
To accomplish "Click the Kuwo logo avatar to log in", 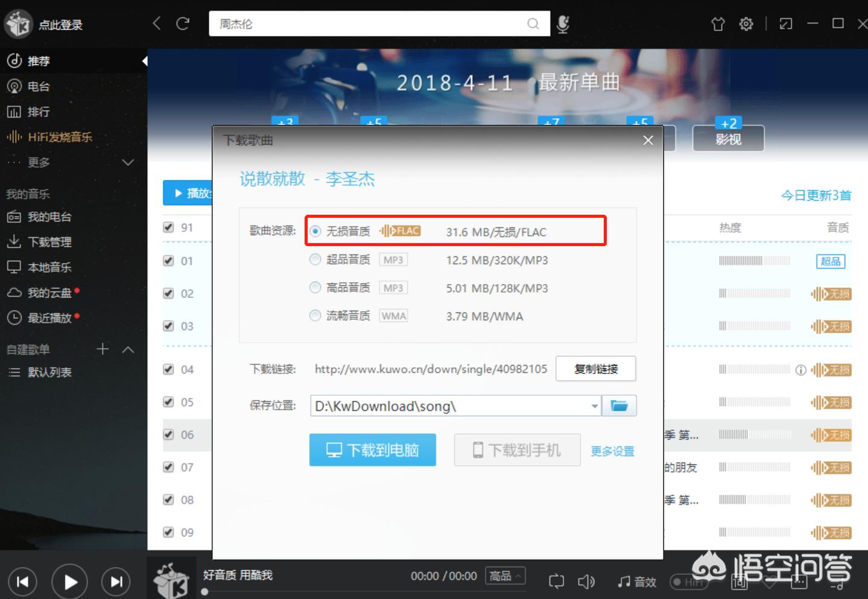I will [x=18, y=24].
